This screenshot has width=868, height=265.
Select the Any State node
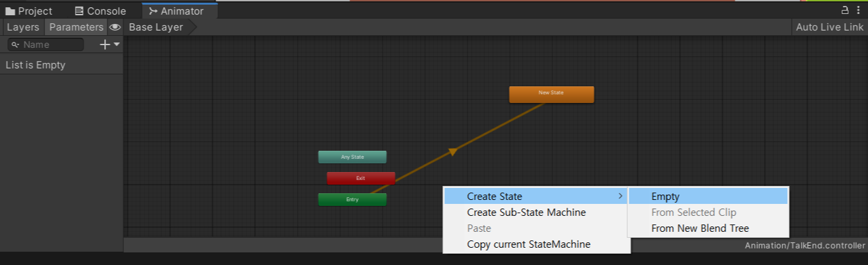pos(352,157)
